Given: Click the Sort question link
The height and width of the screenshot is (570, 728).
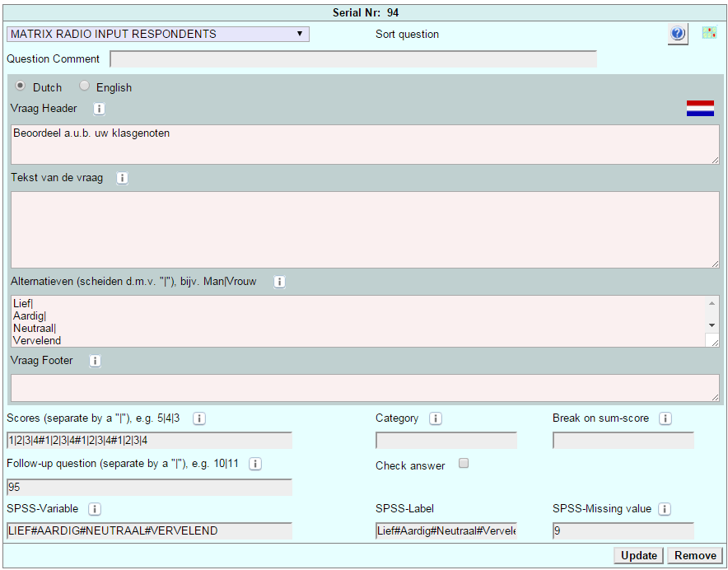Looking at the screenshot, I should (407, 35).
